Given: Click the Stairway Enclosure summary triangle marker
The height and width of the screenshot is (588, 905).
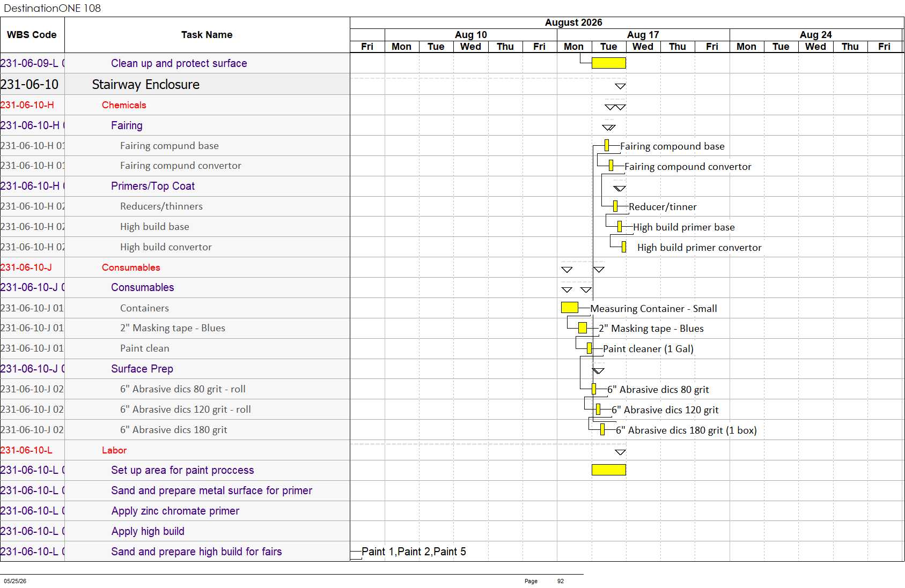Looking at the screenshot, I should click(x=620, y=86).
